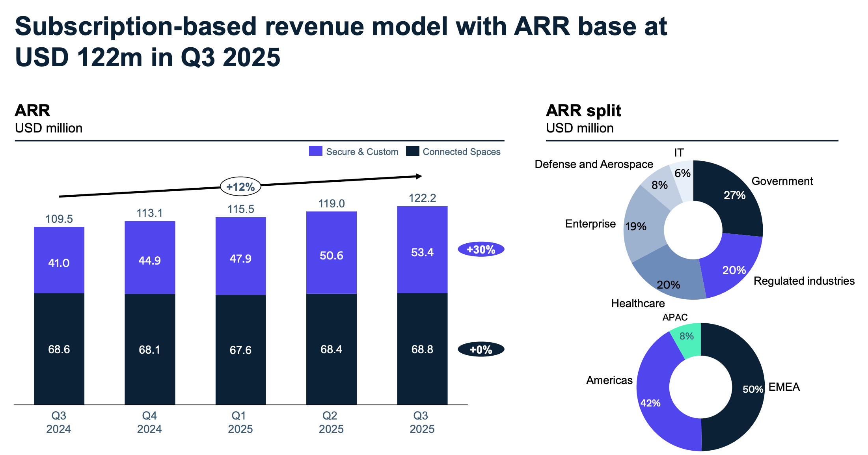The height and width of the screenshot is (455, 868).
Task: Click the ARR split heading
Action: tap(583, 111)
